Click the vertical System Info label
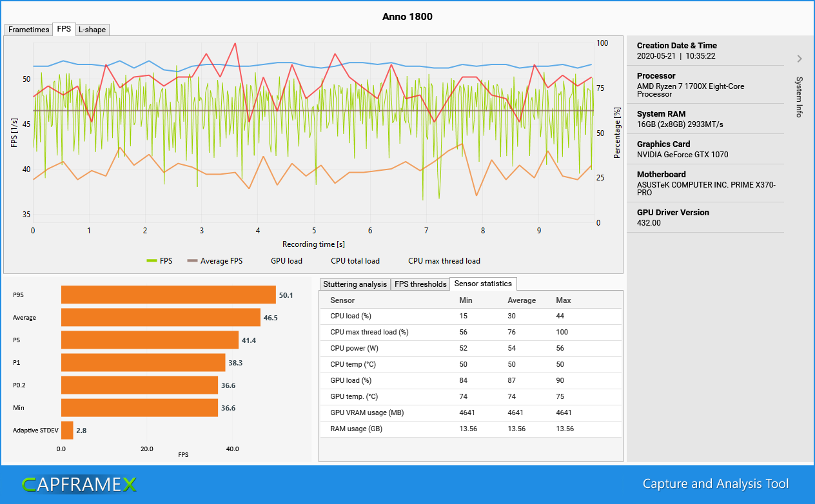The height and width of the screenshot is (504, 815). pos(799,97)
